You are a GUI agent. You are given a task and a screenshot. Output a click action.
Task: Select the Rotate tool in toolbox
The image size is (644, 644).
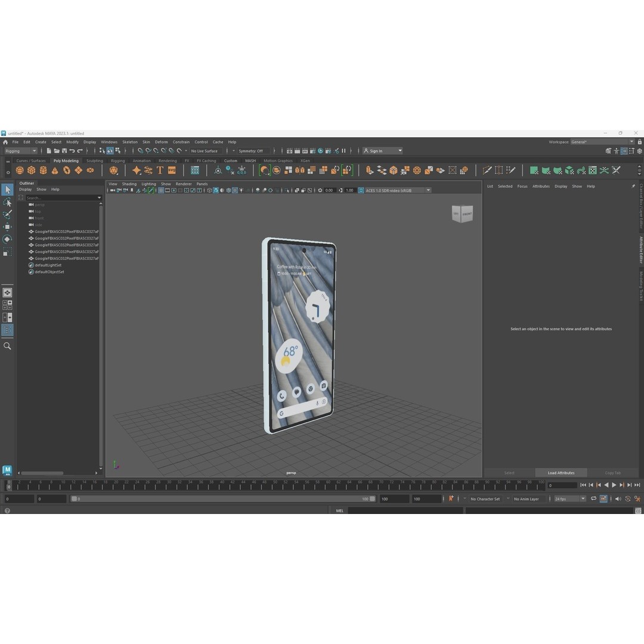tap(7, 239)
